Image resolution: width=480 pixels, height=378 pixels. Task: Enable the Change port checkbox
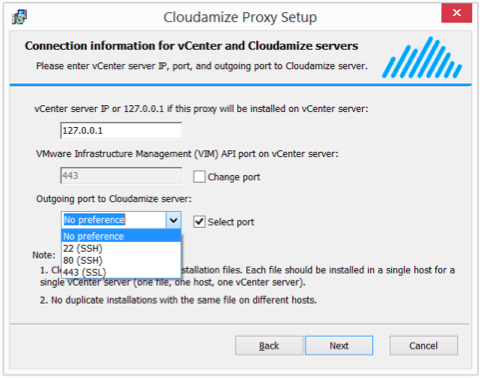point(199,177)
